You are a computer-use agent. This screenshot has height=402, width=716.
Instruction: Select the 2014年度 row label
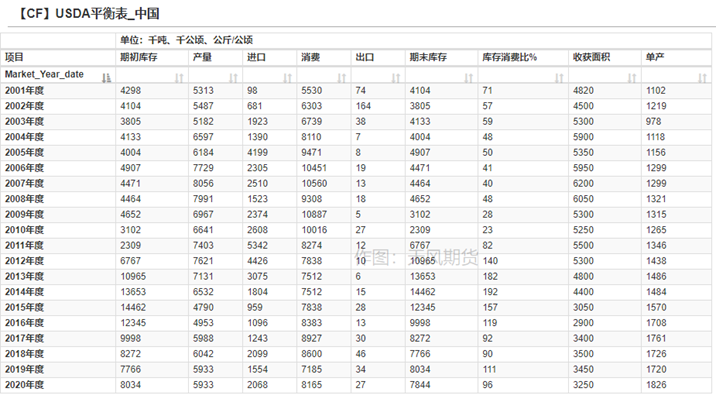coord(24,292)
